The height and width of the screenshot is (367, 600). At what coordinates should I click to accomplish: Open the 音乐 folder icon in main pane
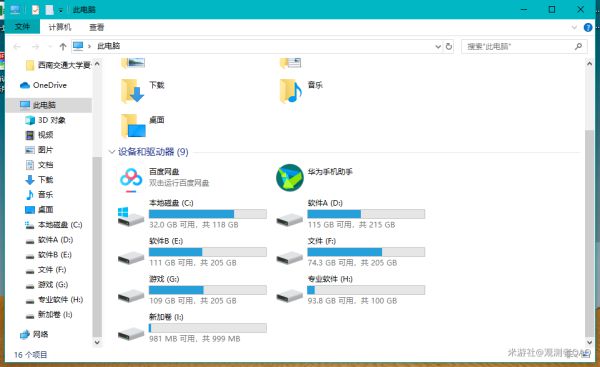pos(291,91)
